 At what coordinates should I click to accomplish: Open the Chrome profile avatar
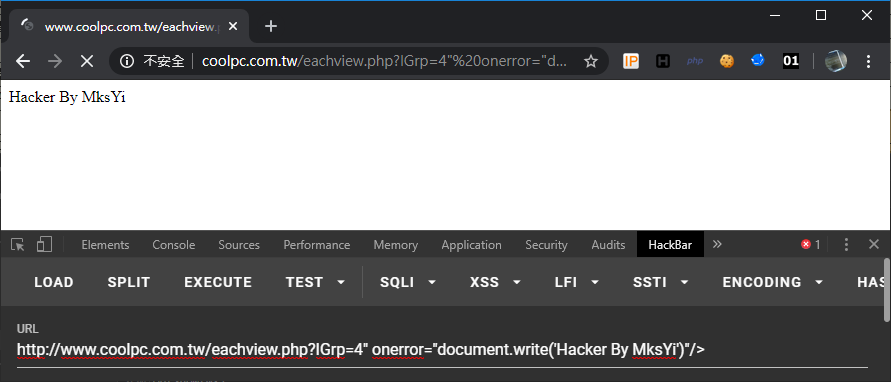pos(836,61)
